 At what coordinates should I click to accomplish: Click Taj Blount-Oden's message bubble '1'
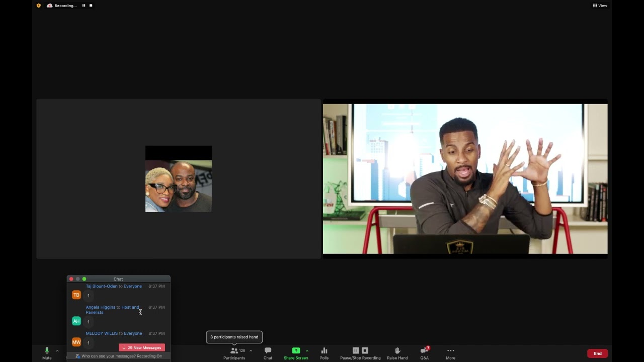(x=89, y=296)
